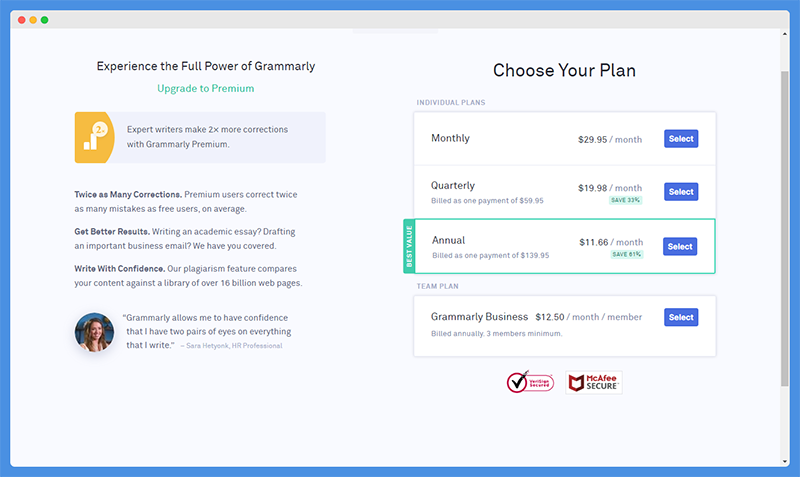
Task: Click the McAfee Secure badge
Action: pos(594,382)
